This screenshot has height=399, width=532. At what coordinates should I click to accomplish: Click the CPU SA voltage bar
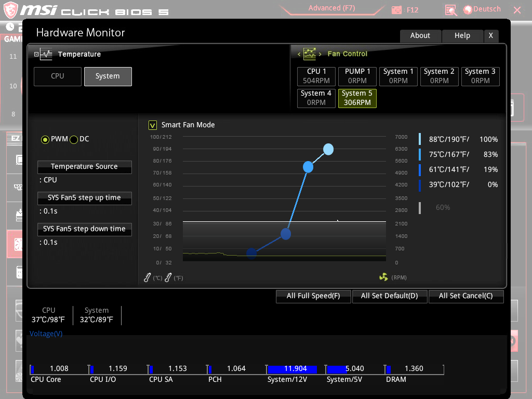point(177,369)
